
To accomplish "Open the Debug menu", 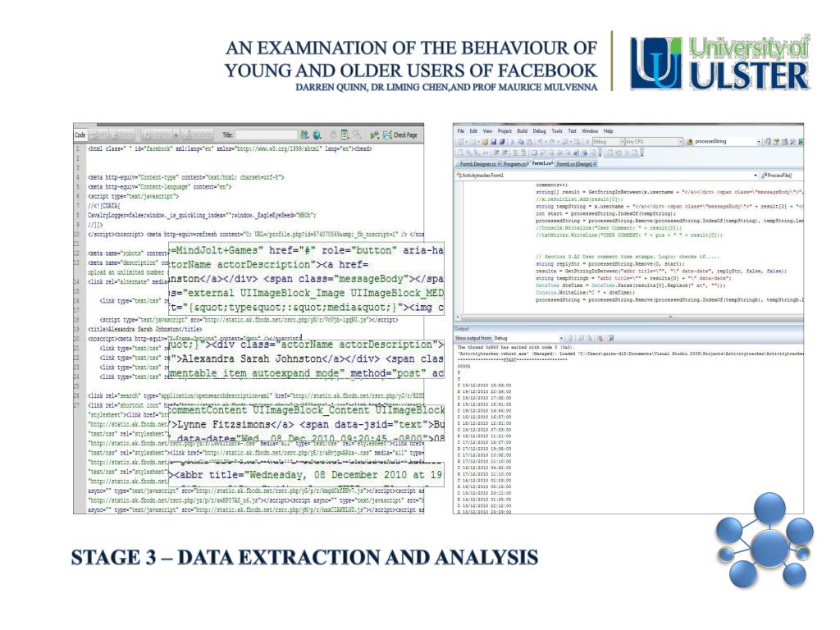I will click(540, 130).
